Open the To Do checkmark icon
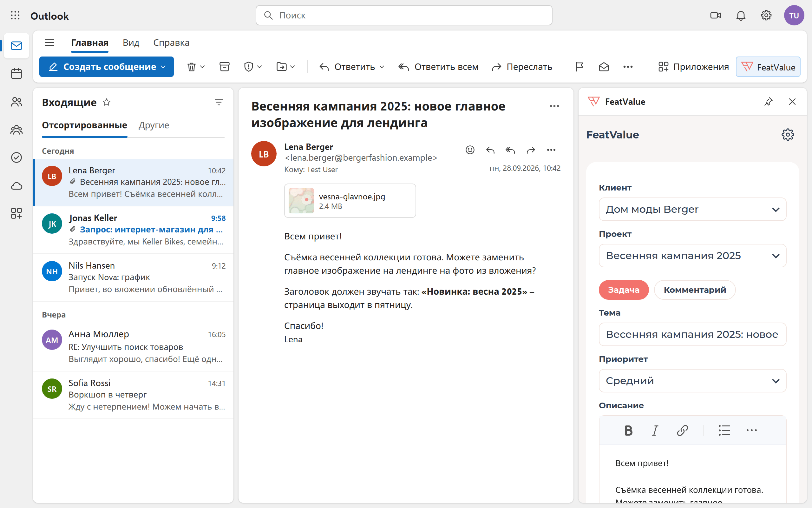 pos(16,157)
